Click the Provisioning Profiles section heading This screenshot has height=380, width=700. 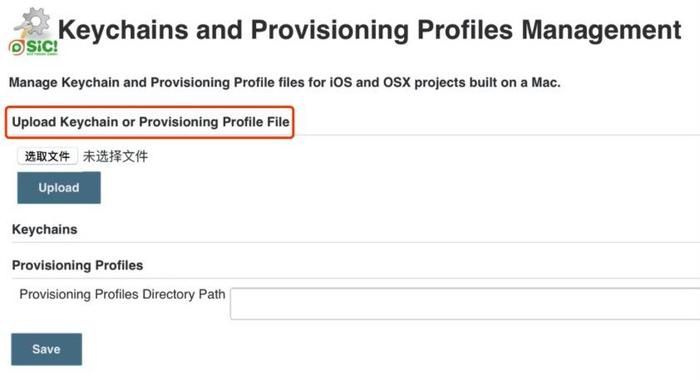click(78, 265)
